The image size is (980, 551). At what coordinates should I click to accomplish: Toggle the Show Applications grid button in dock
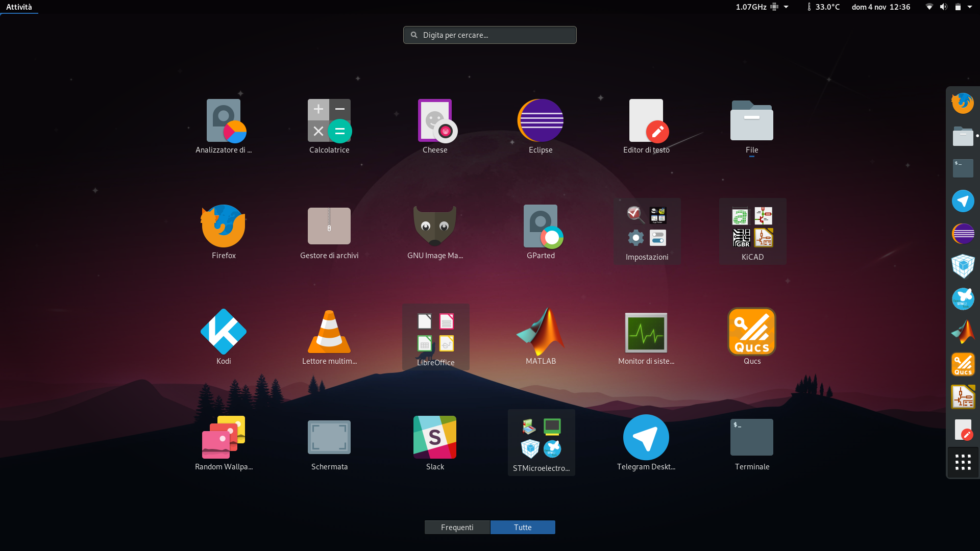click(x=963, y=462)
